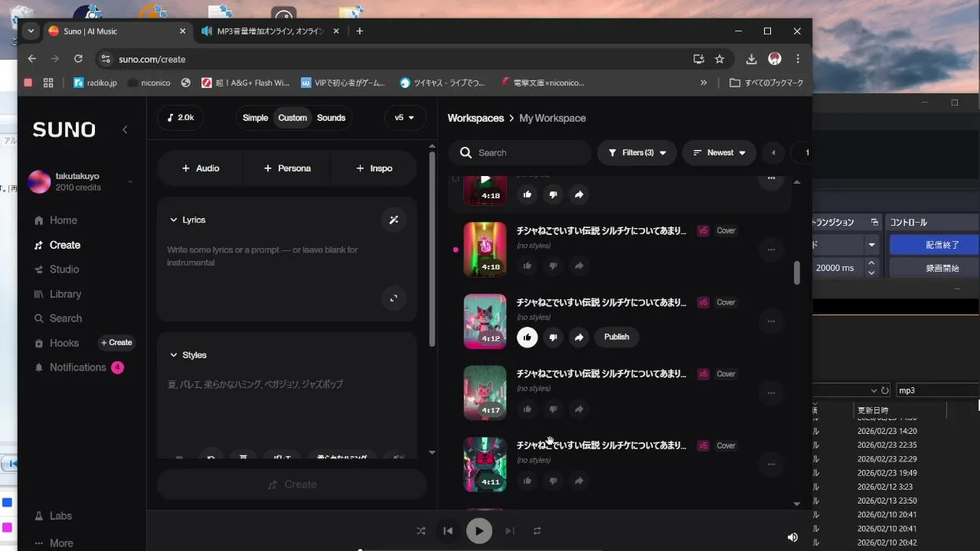The width and height of the screenshot is (980, 551).
Task: Open the Filters (3) dropdown
Action: (637, 152)
